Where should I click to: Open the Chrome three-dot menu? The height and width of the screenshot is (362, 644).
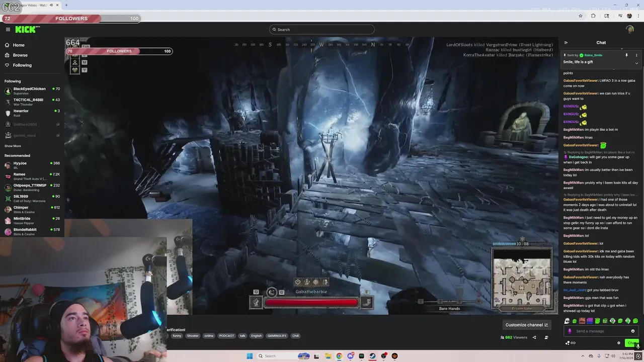637,16
